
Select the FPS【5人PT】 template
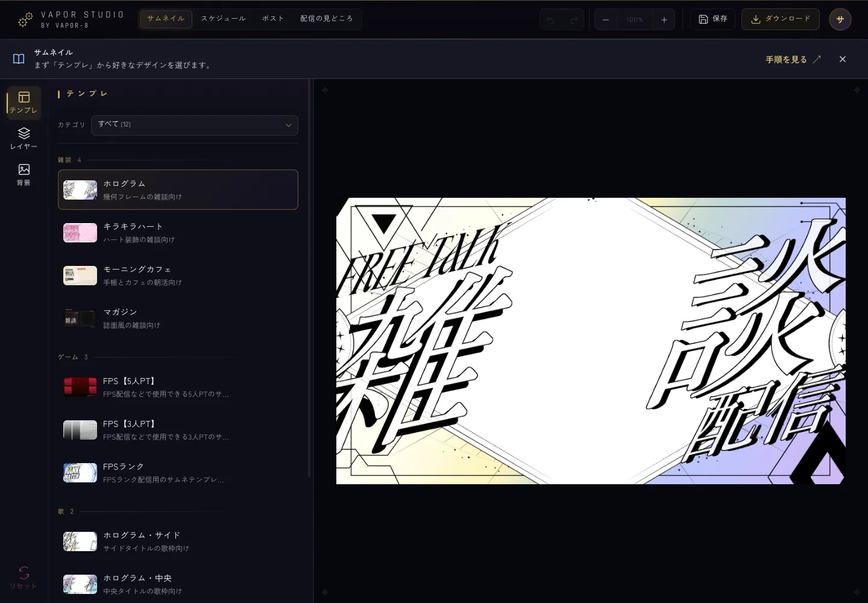(x=178, y=387)
